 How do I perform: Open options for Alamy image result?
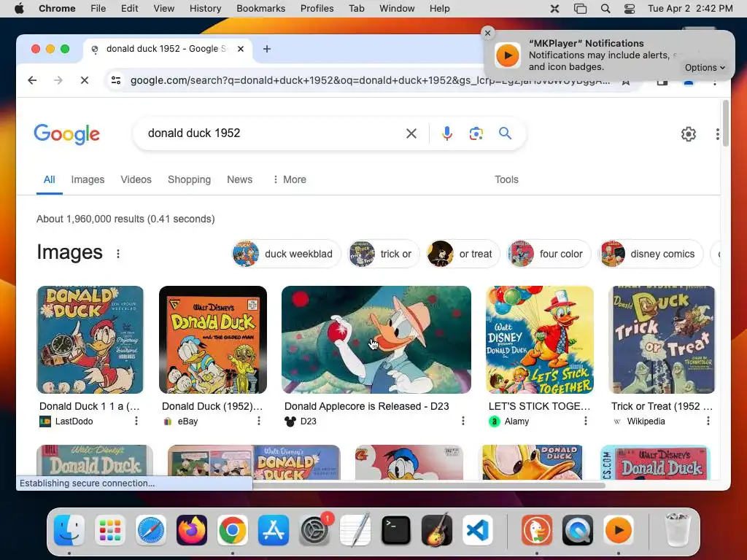(586, 421)
